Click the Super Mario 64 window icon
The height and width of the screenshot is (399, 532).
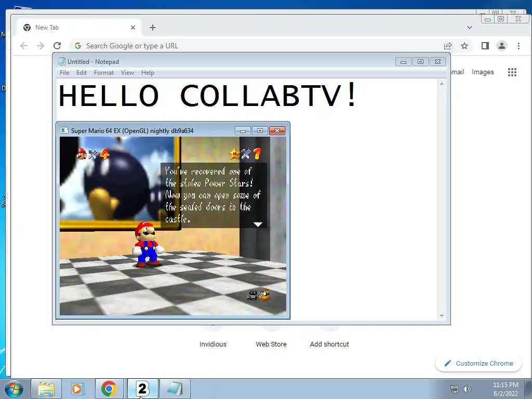pyautogui.click(x=64, y=130)
